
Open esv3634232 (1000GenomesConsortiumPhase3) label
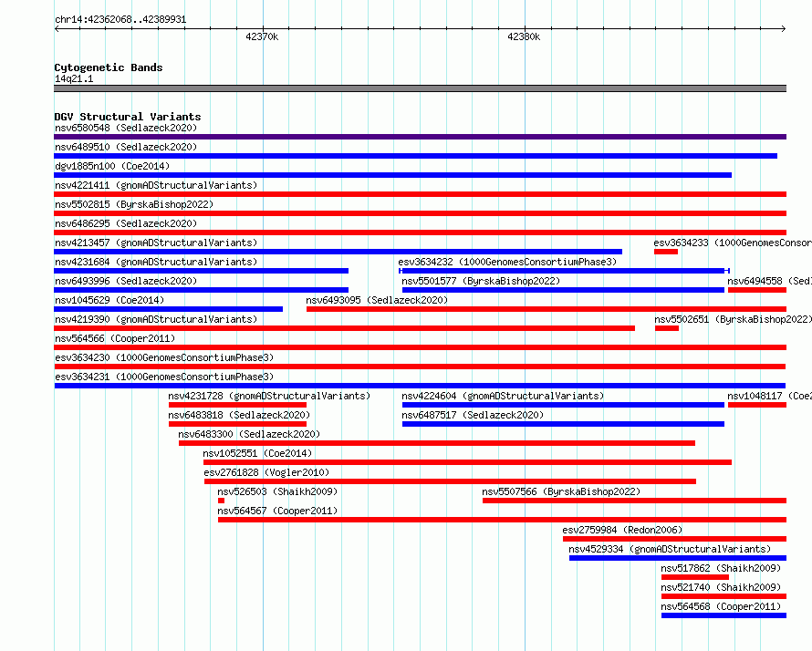pyautogui.click(x=507, y=262)
